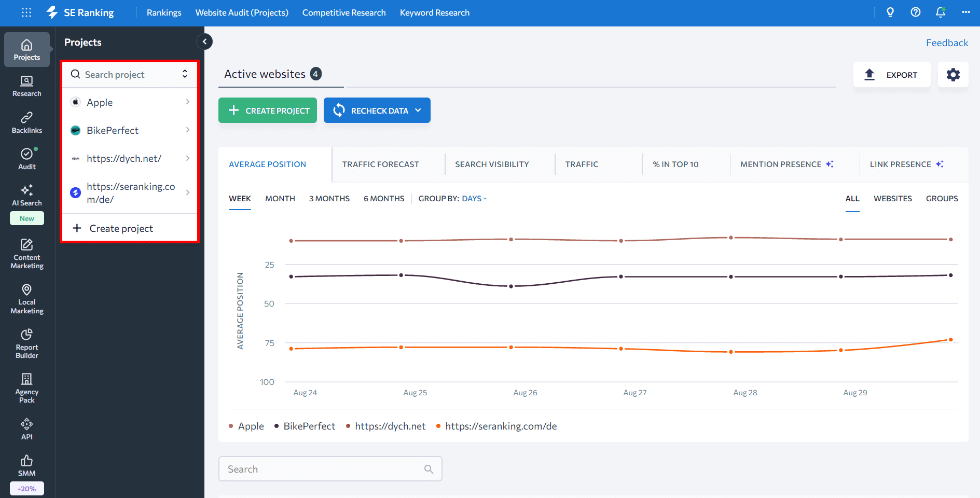Open AI Search in the left sidebar
The height and width of the screenshot is (498, 980).
point(27,195)
